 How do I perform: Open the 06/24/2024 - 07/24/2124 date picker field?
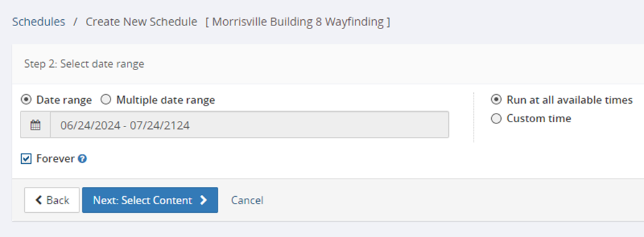pos(249,125)
